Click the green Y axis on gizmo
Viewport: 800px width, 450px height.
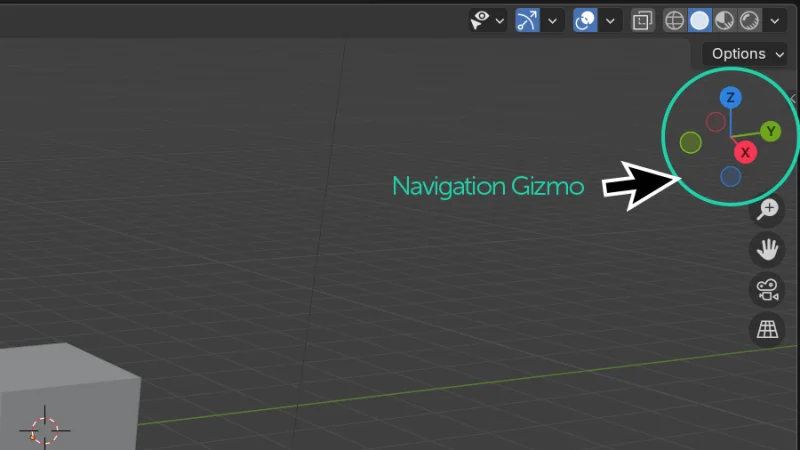pos(770,132)
